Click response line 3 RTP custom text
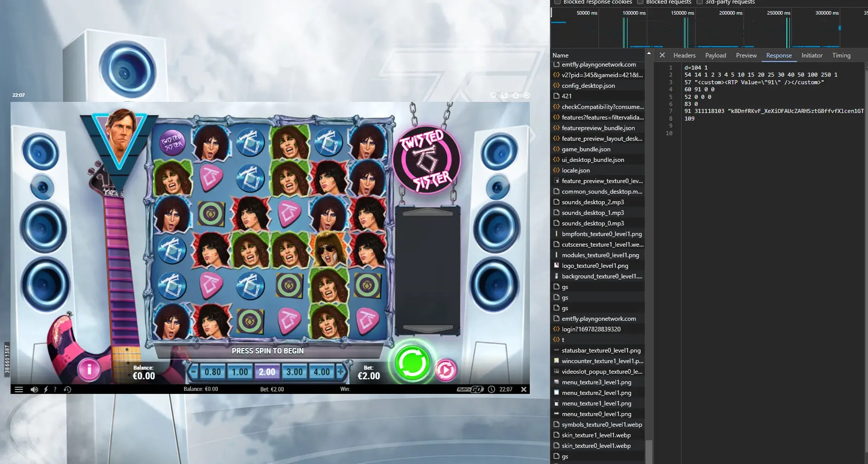The width and height of the screenshot is (868, 464). pyautogui.click(x=754, y=82)
